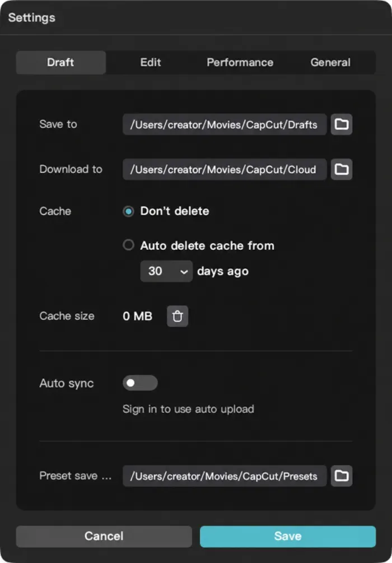
Task: Open the 30 days dropdown
Action: pyautogui.click(x=166, y=271)
